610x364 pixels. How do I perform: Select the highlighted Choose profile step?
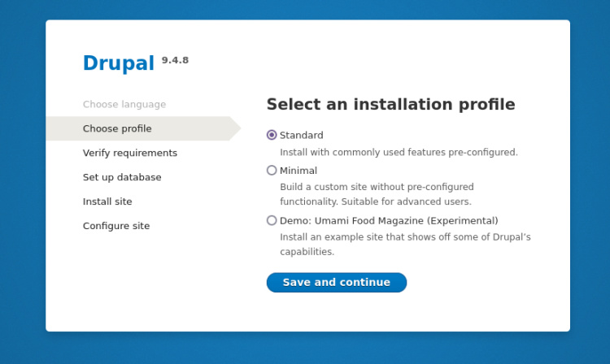tap(117, 128)
